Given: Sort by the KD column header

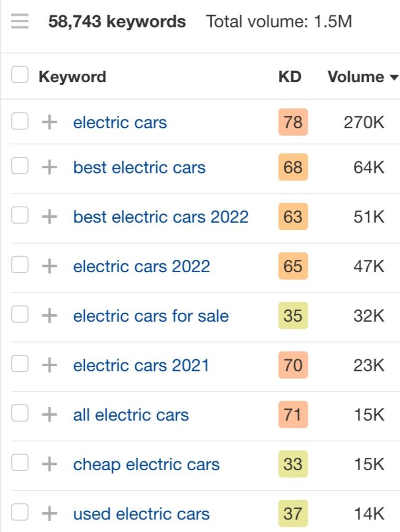Looking at the screenshot, I should (x=290, y=76).
